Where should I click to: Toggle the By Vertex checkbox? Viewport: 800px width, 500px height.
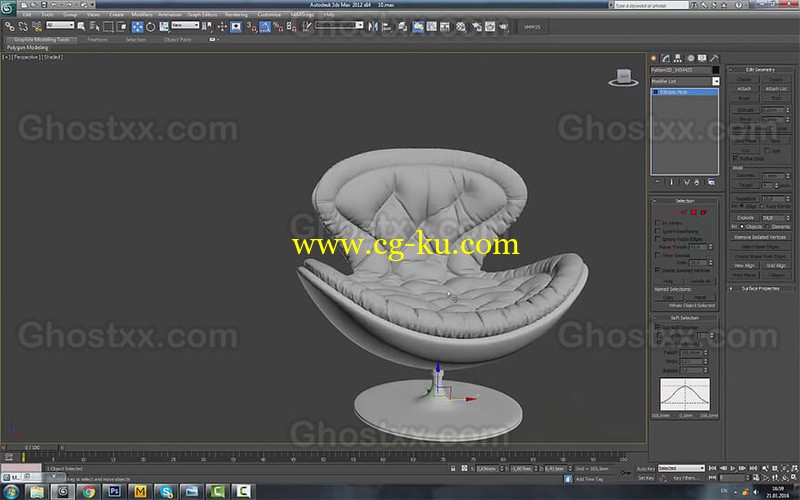[658, 223]
